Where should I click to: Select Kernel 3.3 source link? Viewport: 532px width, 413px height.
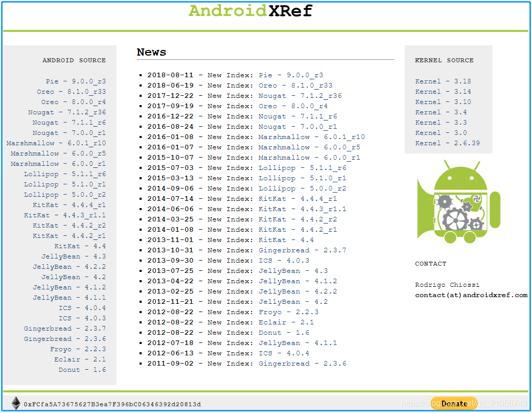pos(441,123)
